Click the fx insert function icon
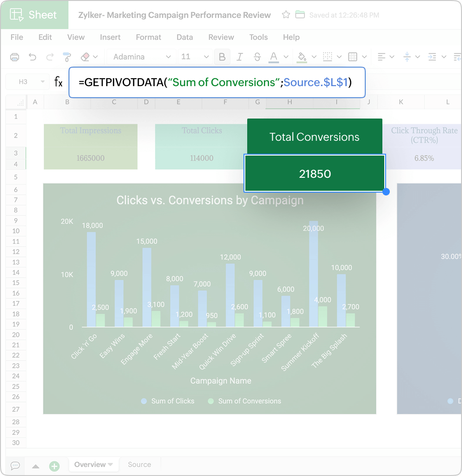The width and height of the screenshot is (462, 476). (x=58, y=82)
